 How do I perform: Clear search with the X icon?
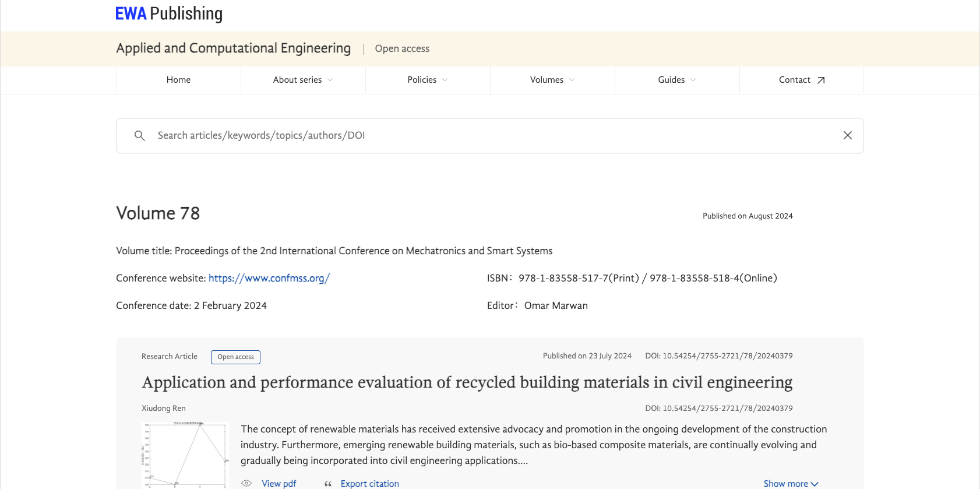point(847,135)
